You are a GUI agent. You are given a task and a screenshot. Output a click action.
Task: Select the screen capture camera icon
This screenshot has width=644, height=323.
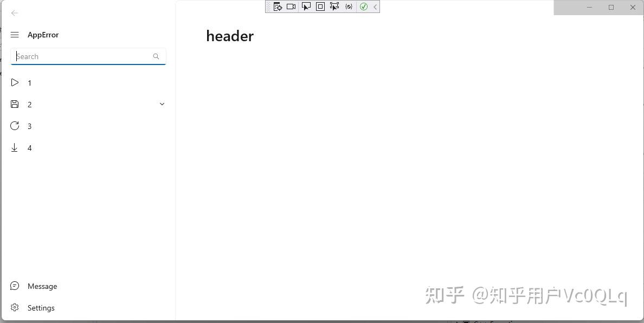click(x=291, y=7)
